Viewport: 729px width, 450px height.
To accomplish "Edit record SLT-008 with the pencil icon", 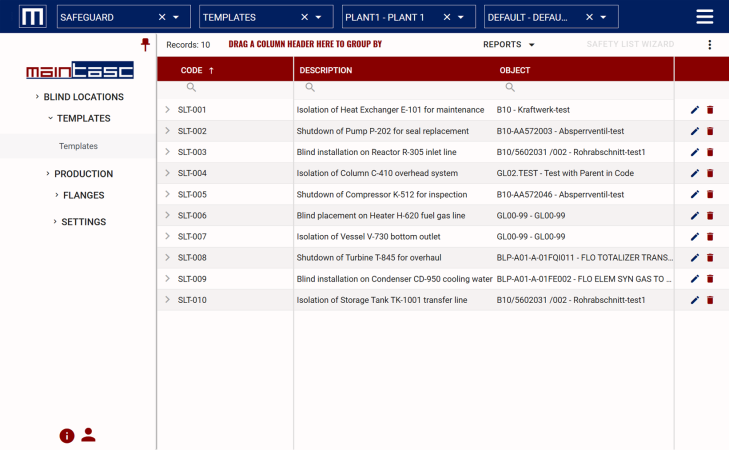I will click(x=695, y=258).
